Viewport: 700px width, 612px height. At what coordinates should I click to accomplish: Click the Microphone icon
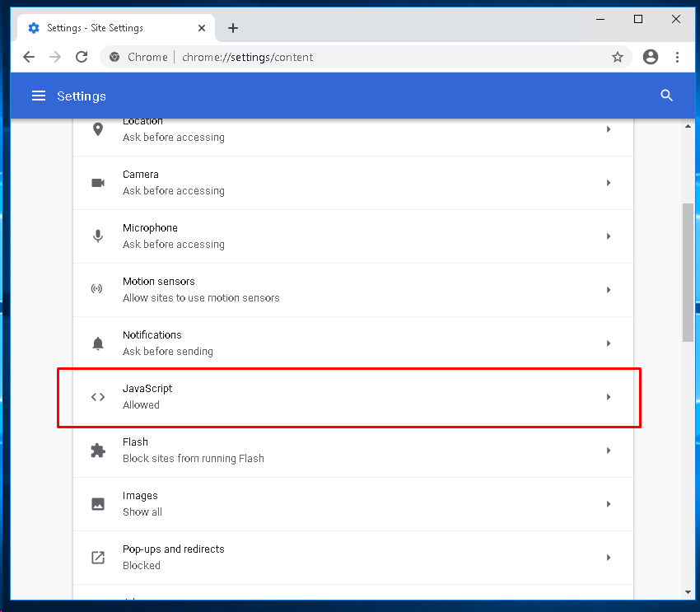(98, 236)
